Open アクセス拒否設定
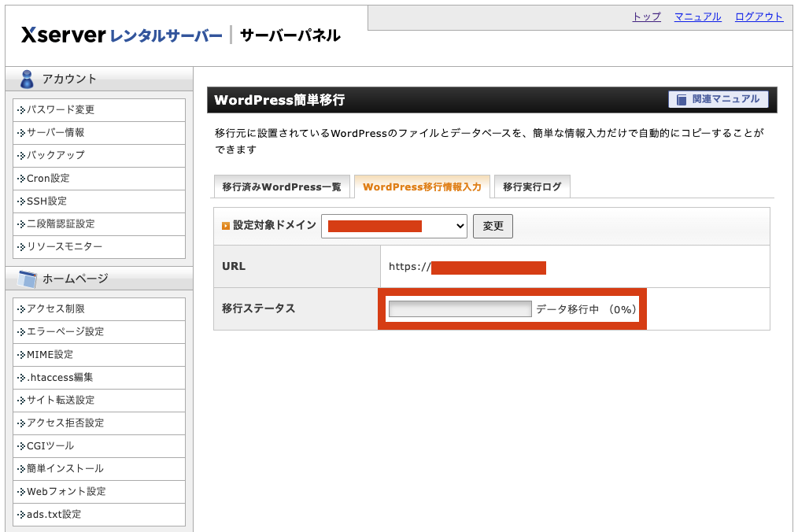The width and height of the screenshot is (798, 532). point(99,423)
